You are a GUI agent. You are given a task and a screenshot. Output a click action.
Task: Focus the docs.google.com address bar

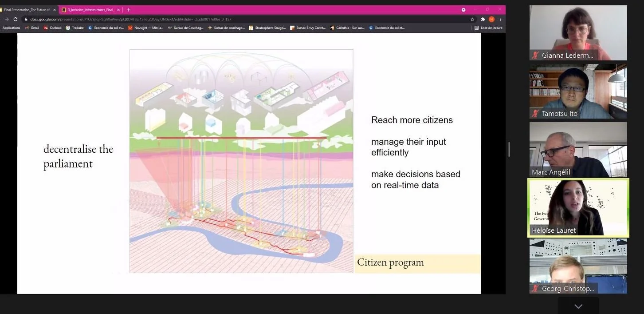[248, 19]
